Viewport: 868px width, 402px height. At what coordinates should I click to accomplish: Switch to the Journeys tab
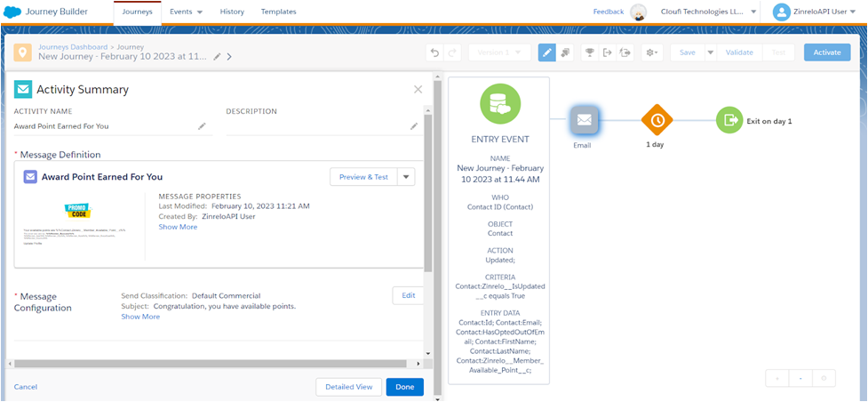138,12
